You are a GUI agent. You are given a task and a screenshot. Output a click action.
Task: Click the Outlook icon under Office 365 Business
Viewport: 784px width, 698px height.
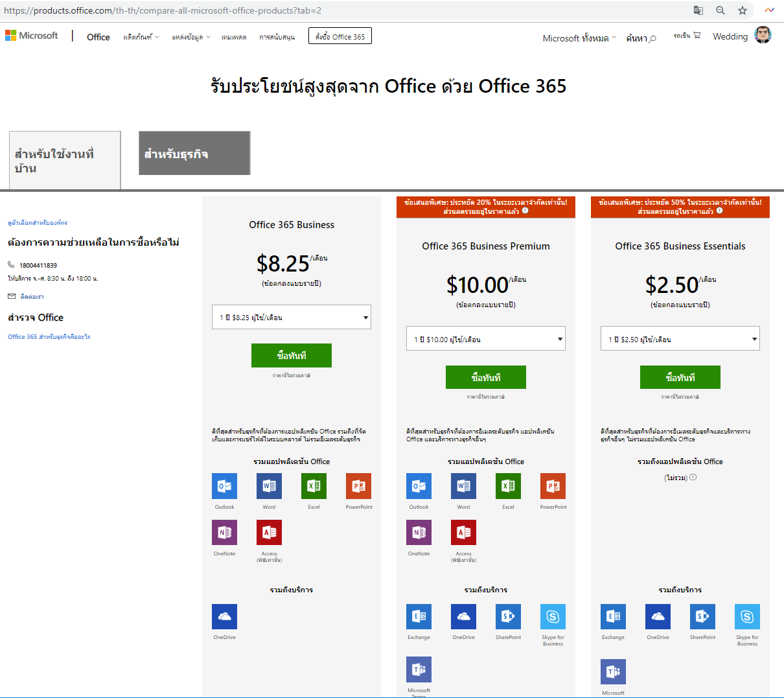tap(224, 486)
